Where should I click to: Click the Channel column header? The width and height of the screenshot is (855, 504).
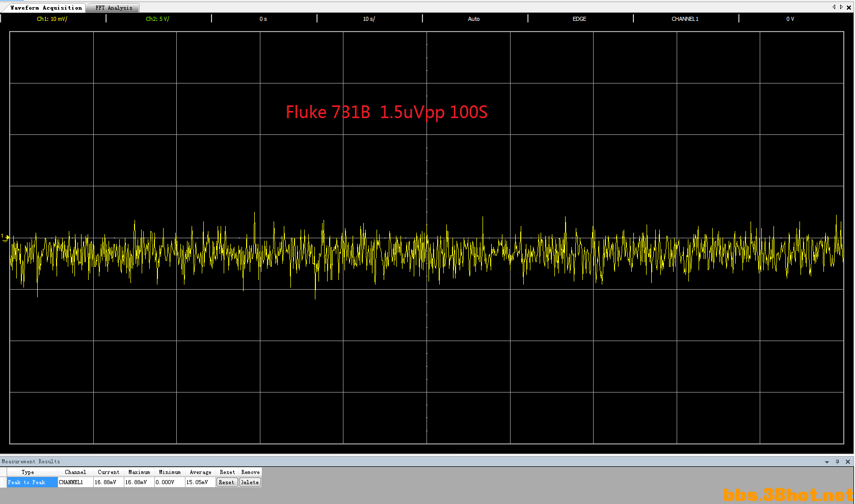[x=75, y=472]
